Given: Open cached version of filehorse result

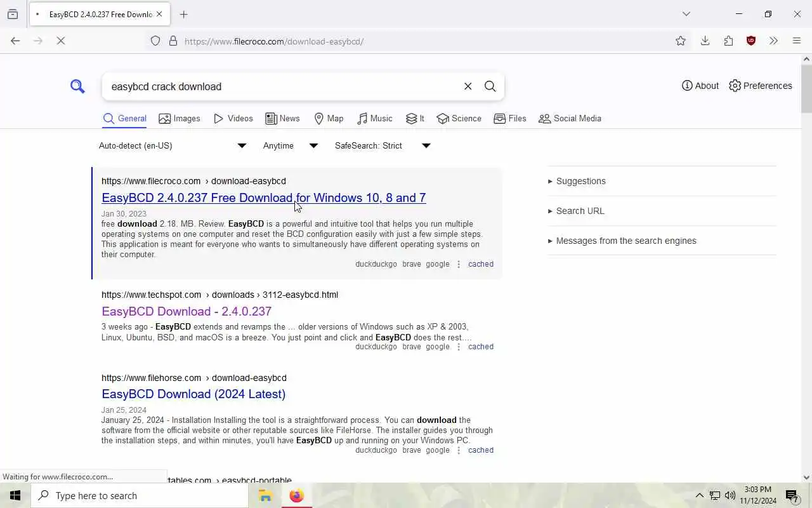Looking at the screenshot, I should [x=480, y=450].
